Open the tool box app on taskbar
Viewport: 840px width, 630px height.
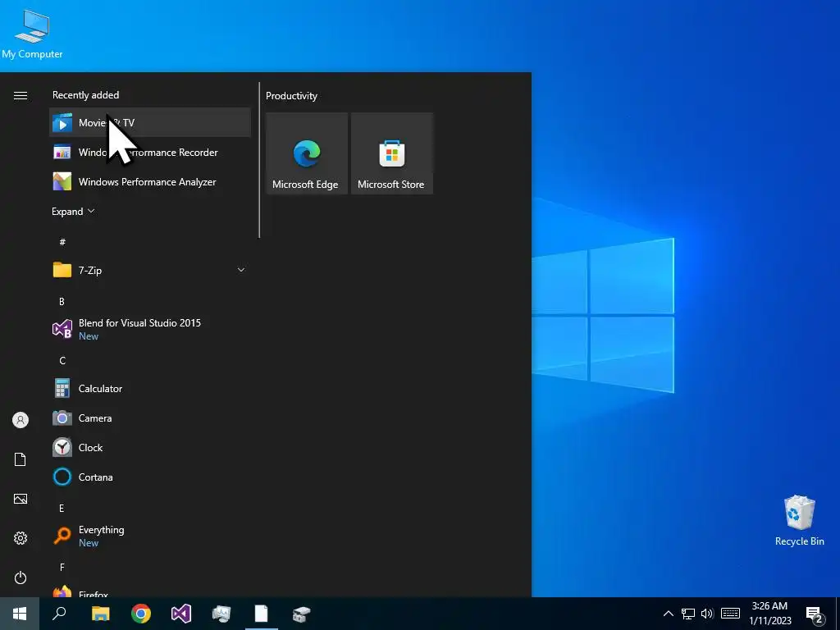point(302,614)
